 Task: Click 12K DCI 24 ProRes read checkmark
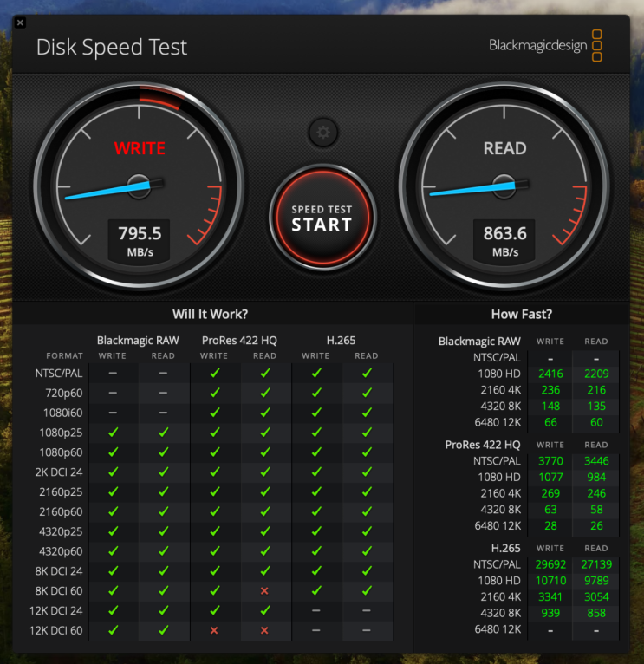point(265,610)
